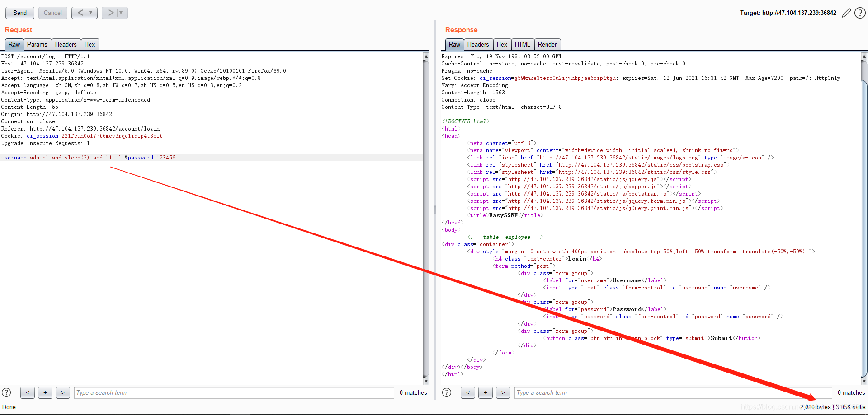Focus the request search term field
Screen dimensions: 868x415
(x=234, y=392)
